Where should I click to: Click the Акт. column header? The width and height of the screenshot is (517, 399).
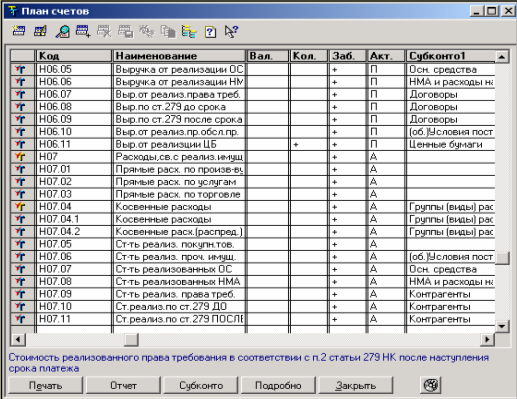click(x=386, y=56)
